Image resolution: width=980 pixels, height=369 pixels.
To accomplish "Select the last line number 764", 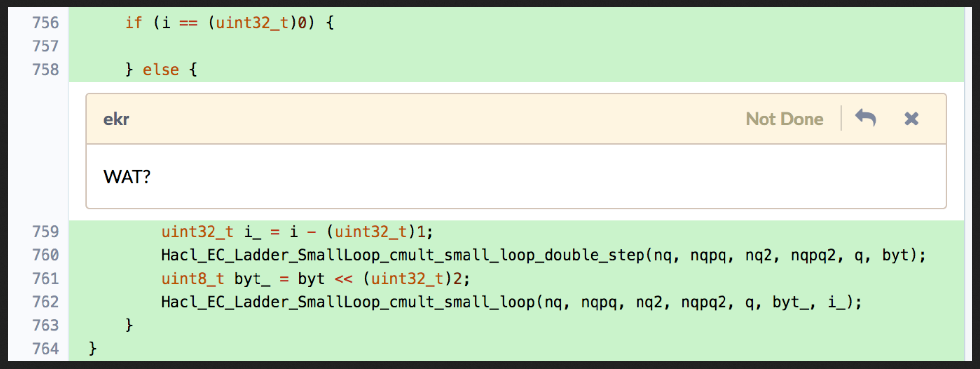I will pos(45,349).
